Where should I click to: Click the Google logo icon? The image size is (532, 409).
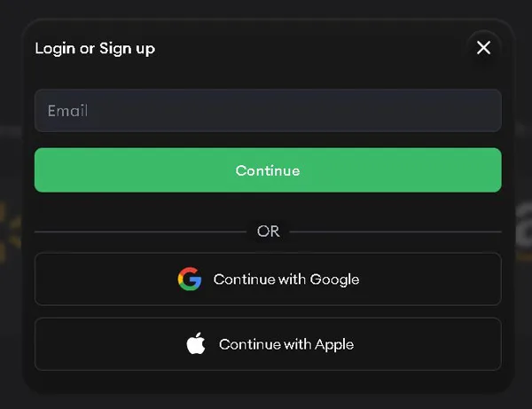[189, 279]
